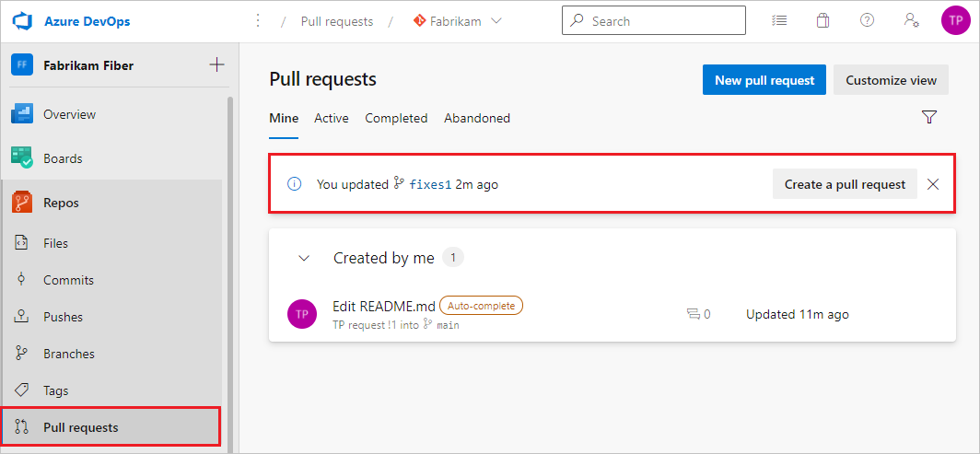Click the filter funnel icon
The height and width of the screenshot is (454, 980).
point(928,117)
